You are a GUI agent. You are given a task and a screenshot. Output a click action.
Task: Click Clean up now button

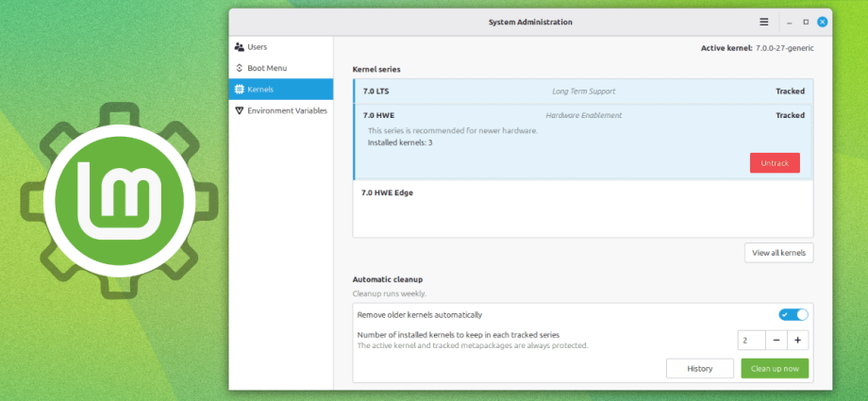pos(775,368)
